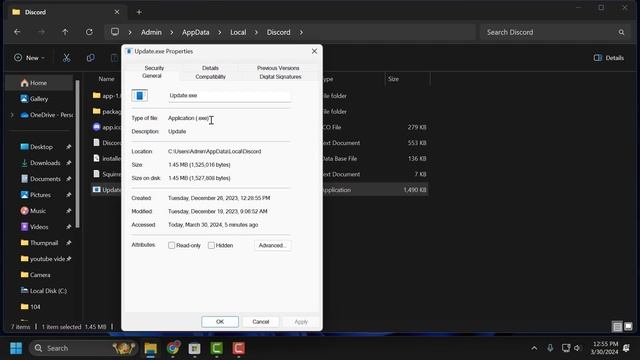Open Pictures in the sidebar
Image resolution: width=640 pixels, height=360 pixels.
(x=41, y=195)
